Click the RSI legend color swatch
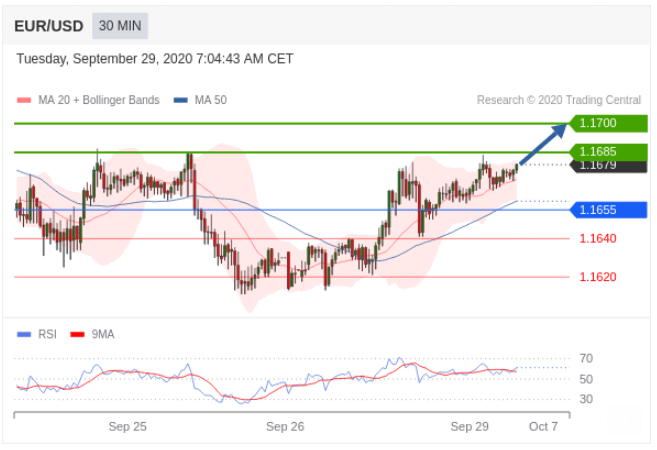 point(24,334)
